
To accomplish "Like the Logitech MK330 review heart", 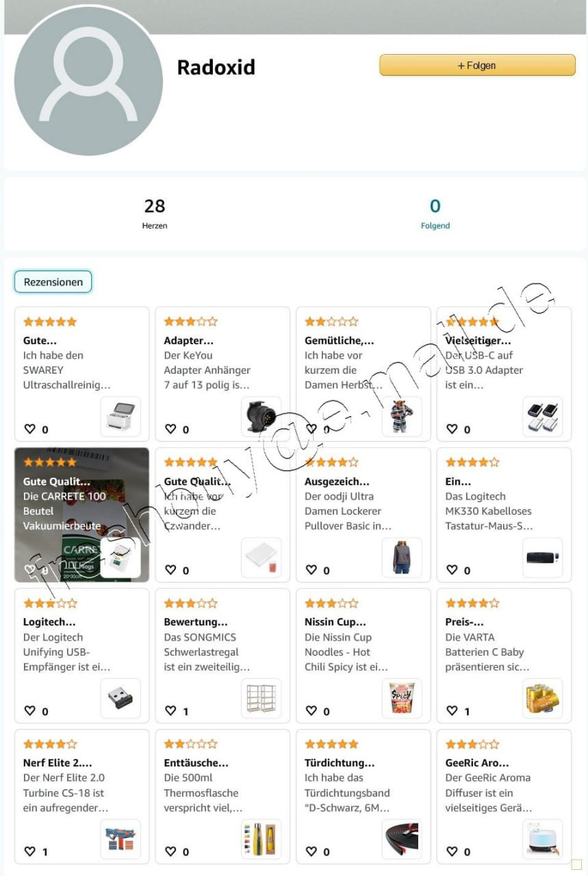I will point(452,570).
